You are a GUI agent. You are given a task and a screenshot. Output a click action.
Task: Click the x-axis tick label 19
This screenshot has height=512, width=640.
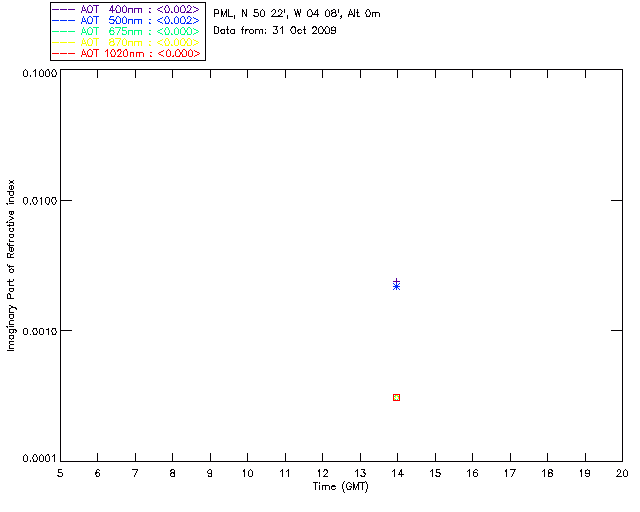585,473
